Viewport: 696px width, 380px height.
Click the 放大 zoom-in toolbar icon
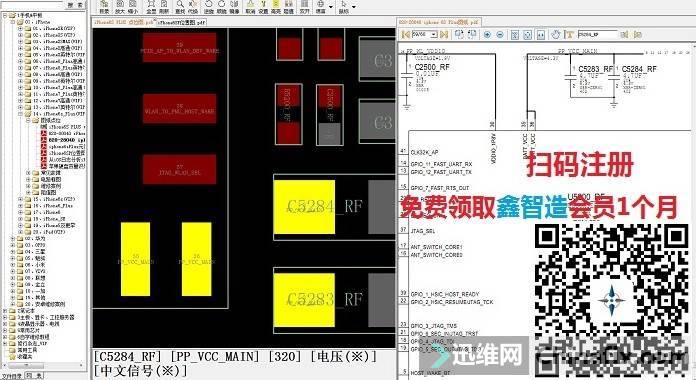tap(120, 6)
